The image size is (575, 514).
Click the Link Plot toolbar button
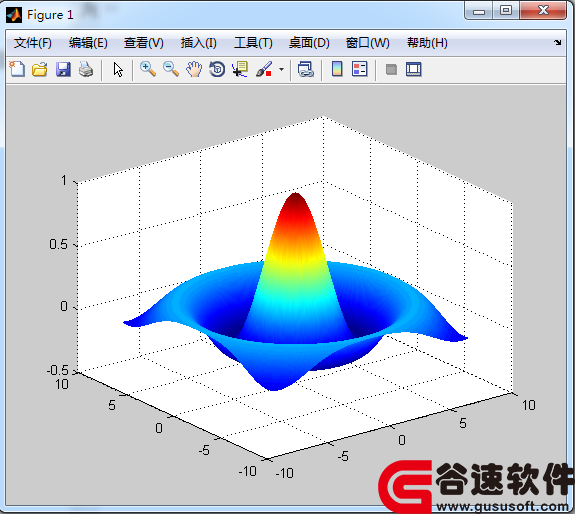pos(305,69)
